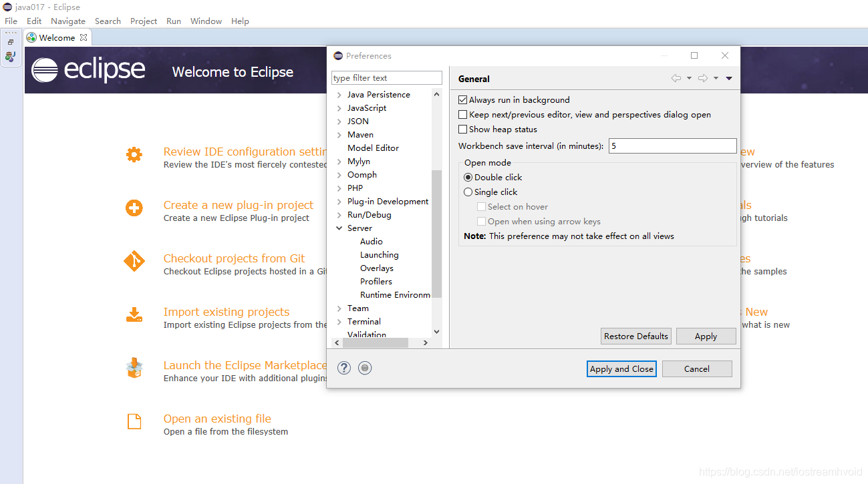Click the preferences tree vertical scrollbar thumb
Viewport: 868px width, 484px height.
pos(437,234)
